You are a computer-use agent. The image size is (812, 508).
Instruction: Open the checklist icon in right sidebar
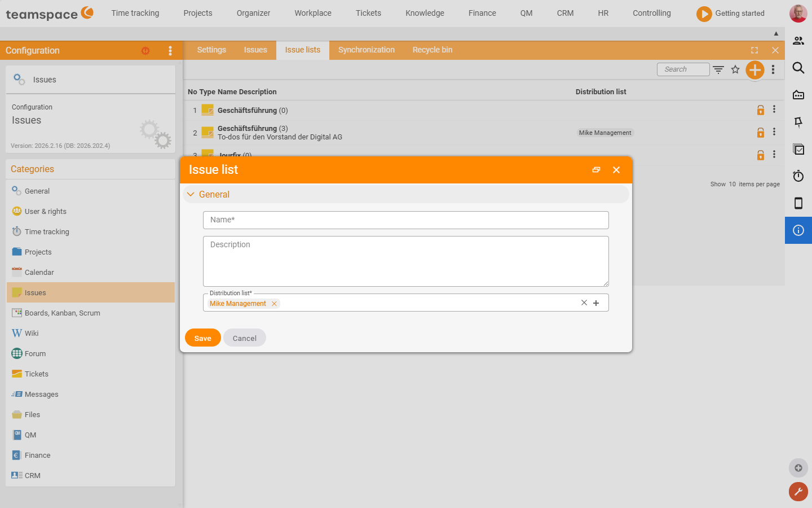point(798,149)
